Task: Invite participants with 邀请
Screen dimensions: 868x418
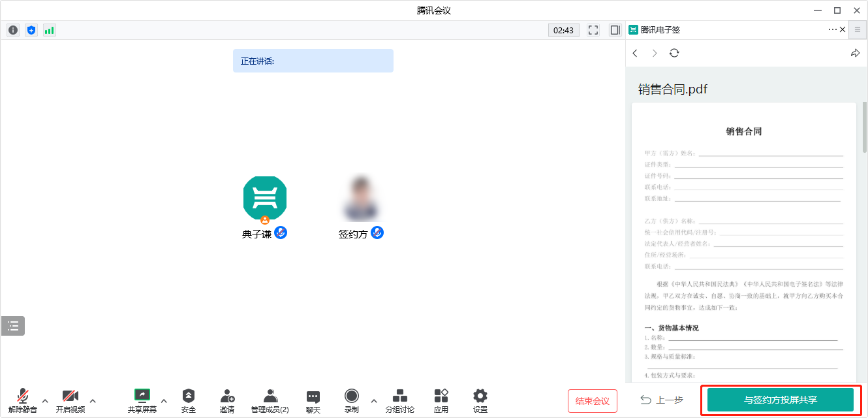Action: [x=227, y=400]
